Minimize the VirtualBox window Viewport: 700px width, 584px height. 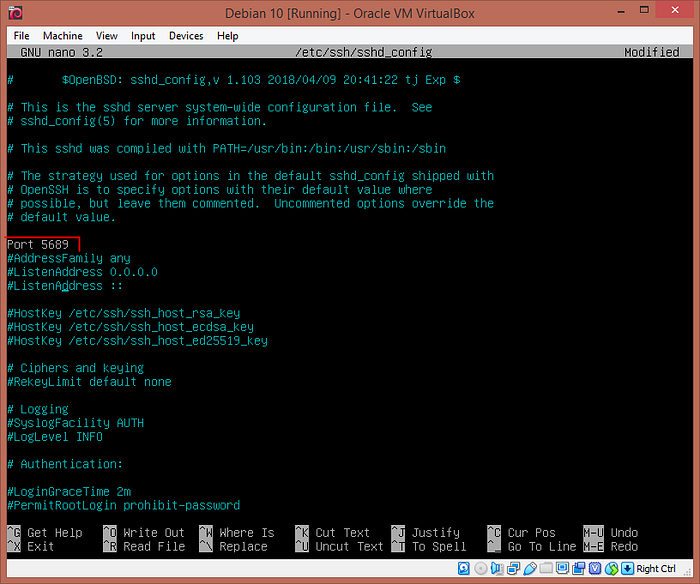pos(621,11)
